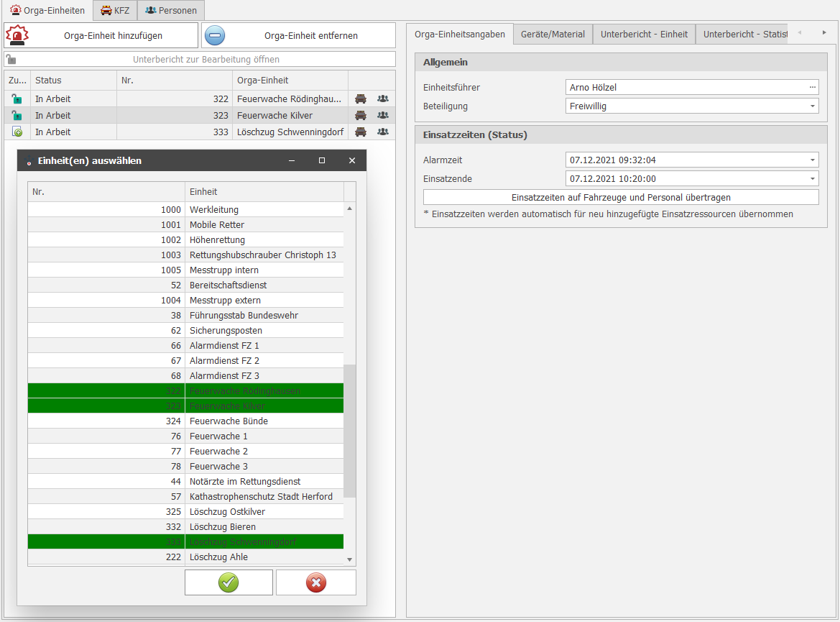The image size is (840, 622).
Task: Expand the Alarmzeit date dropdown
Action: 813,160
